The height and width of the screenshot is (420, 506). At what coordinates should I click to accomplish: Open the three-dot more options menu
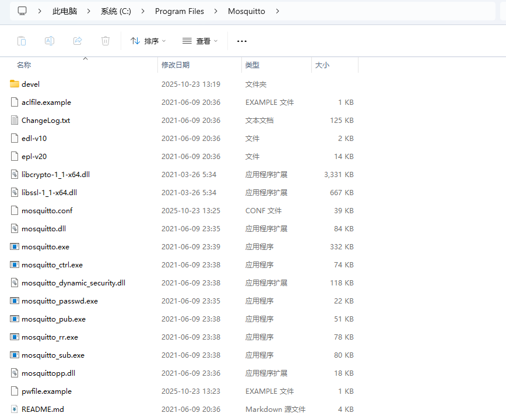click(x=242, y=41)
